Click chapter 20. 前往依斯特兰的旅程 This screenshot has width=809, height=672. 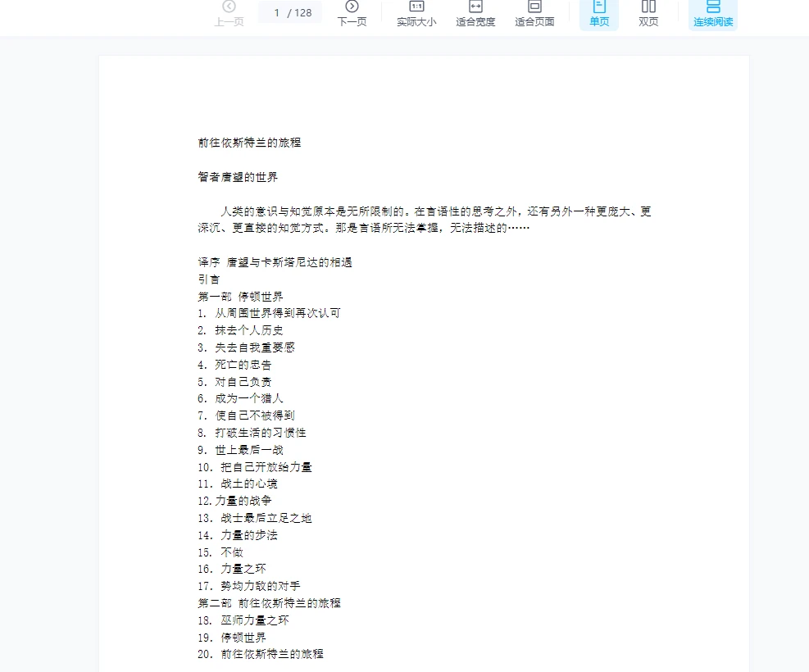[x=261, y=654]
